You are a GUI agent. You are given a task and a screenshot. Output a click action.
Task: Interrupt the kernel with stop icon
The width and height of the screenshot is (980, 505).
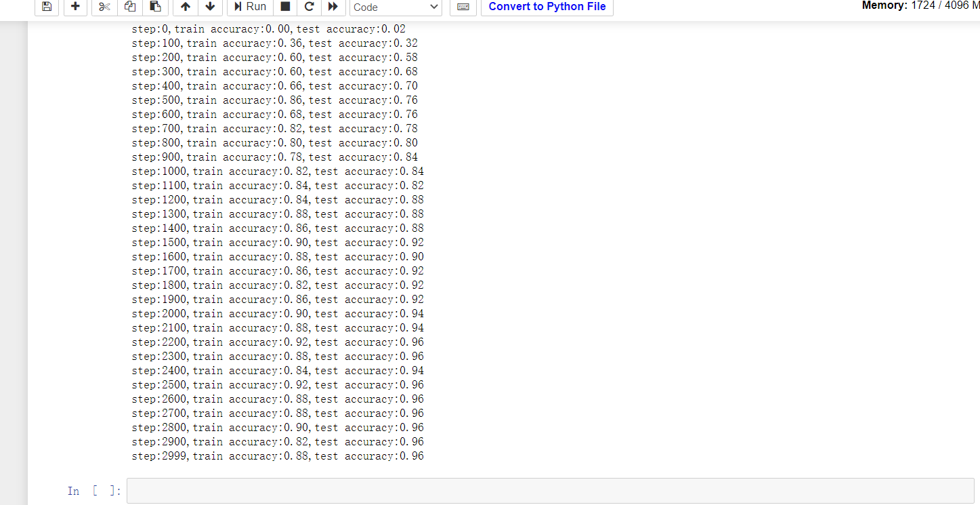click(285, 7)
